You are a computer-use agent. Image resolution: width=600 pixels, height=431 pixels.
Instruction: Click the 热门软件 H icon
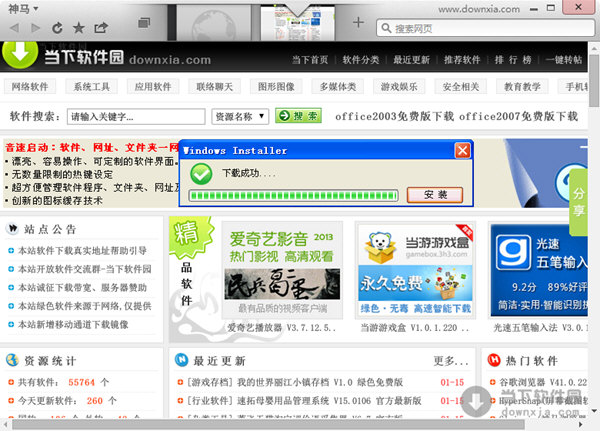coord(494,360)
